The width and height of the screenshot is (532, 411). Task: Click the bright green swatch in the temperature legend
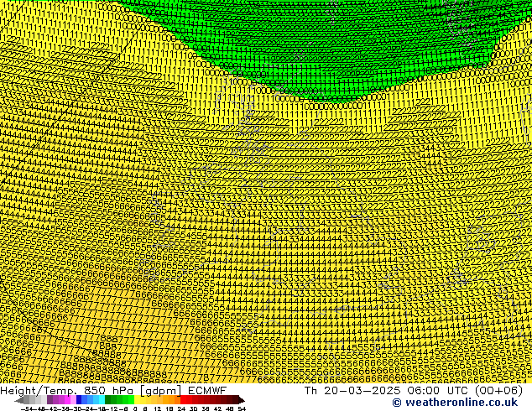coord(131,399)
